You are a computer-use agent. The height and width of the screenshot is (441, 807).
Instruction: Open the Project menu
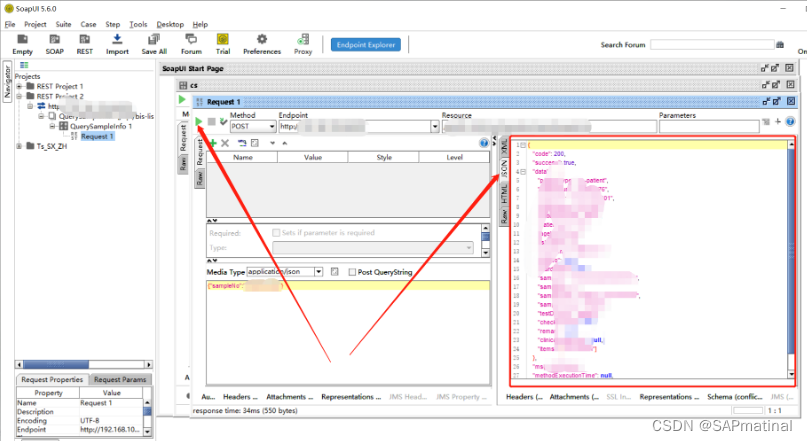coord(35,24)
